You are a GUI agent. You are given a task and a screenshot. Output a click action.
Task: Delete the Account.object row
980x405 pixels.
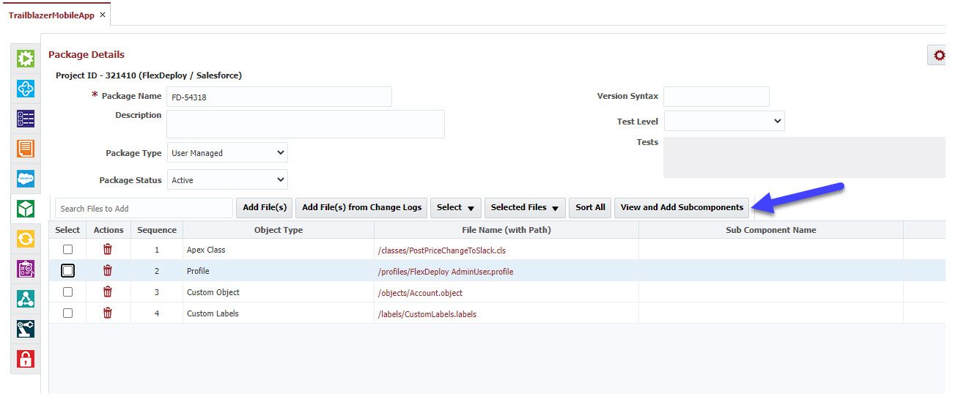[x=108, y=292]
